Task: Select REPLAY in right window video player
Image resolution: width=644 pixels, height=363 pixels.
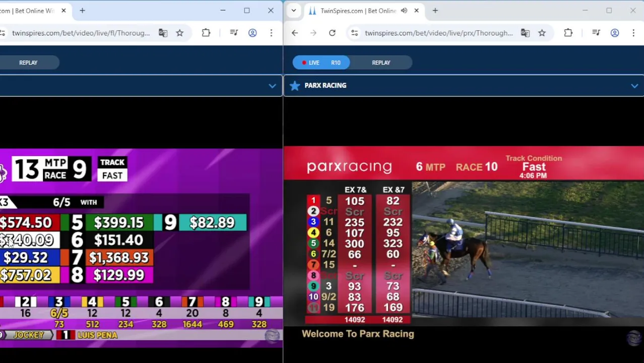Action: click(381, 63)
